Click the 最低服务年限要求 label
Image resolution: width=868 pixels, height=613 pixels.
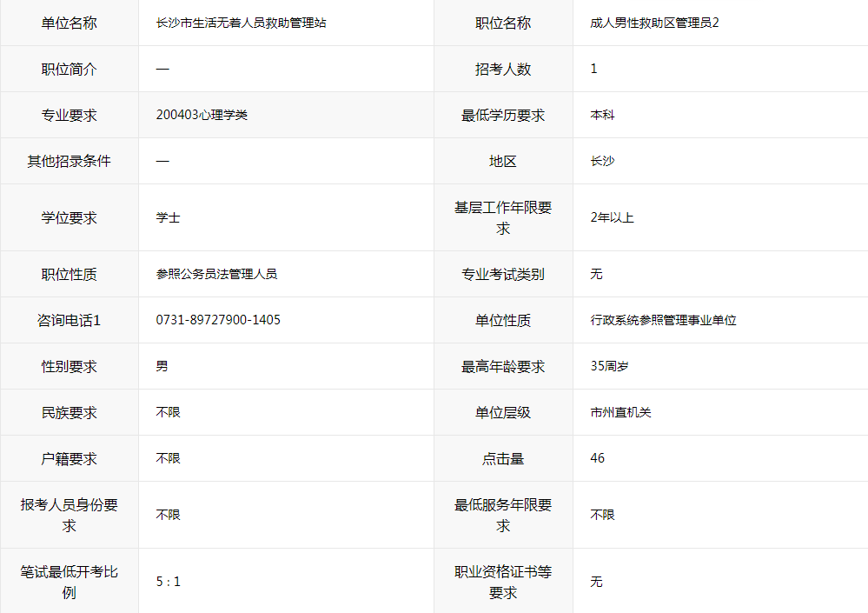click(503, 515)
